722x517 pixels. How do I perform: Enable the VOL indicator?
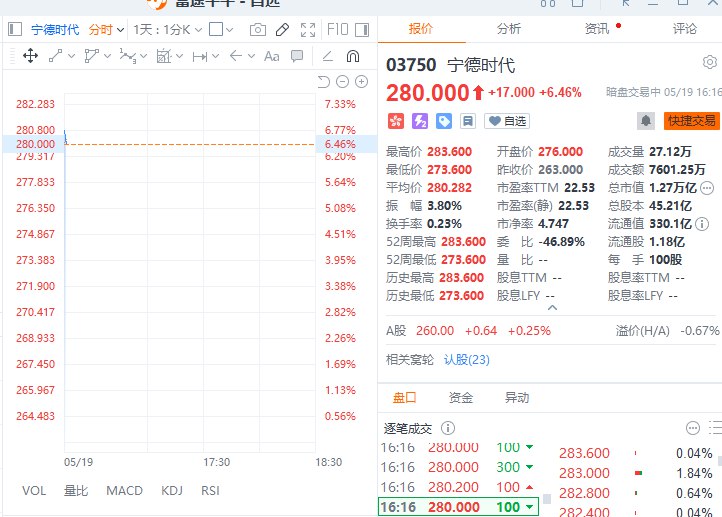pyautogui.click(x=34, y=491)
